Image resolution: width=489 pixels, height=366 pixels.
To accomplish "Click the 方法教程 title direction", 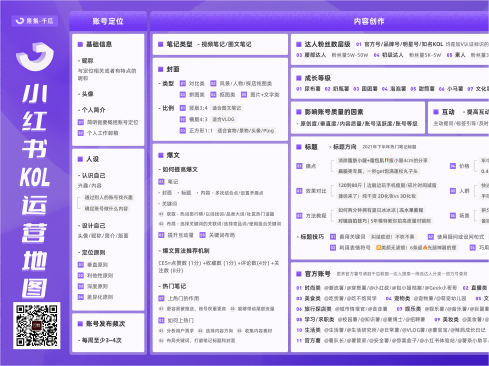I will click(x=316, y=216).
